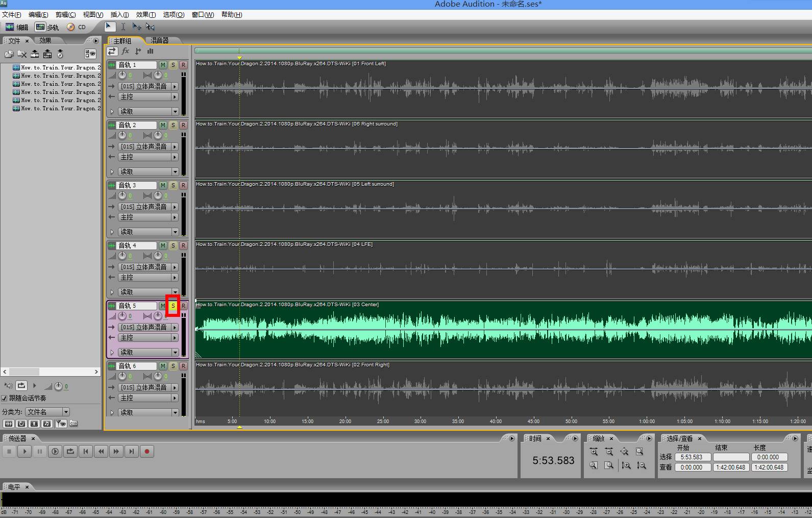Switch to the 混音器 tab
Viewport: 812px width, 518px height.
tap(159, 40)
